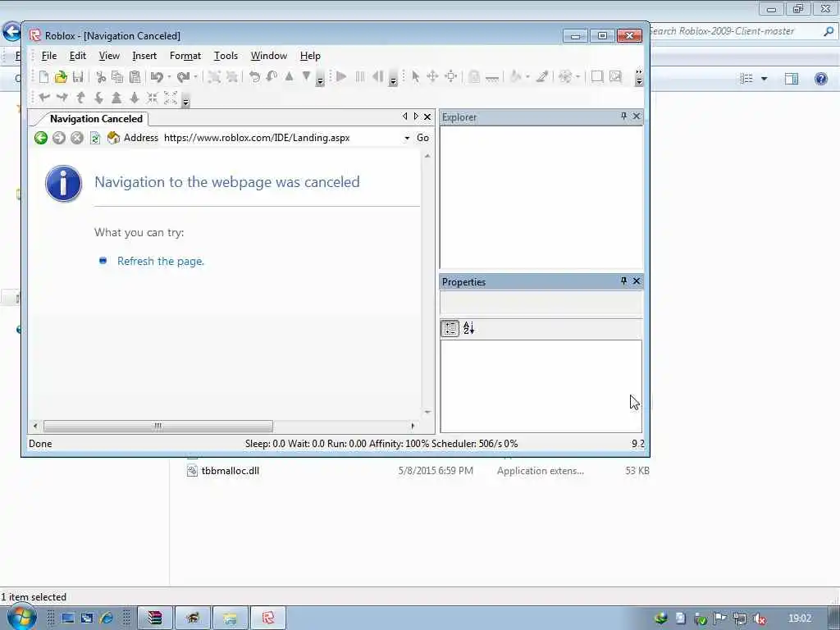Viewport: 840px width, 630px height.
Task: Expand the camera toolbar overflow options
Action: tap(186, 102)
